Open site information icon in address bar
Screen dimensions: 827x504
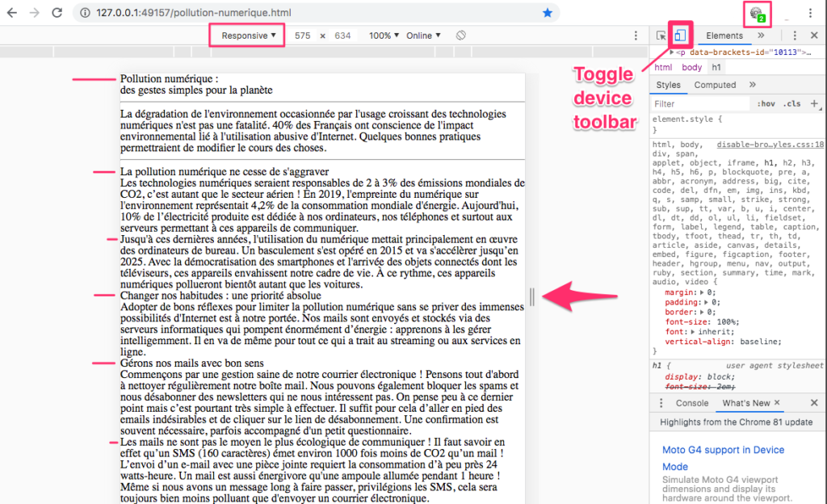pos(85,13)
